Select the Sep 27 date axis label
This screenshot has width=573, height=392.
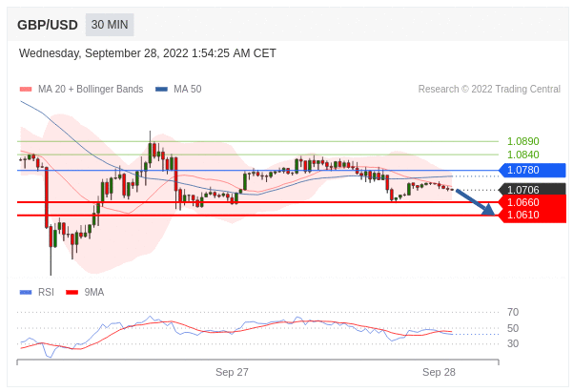click(x=232, y=372)
